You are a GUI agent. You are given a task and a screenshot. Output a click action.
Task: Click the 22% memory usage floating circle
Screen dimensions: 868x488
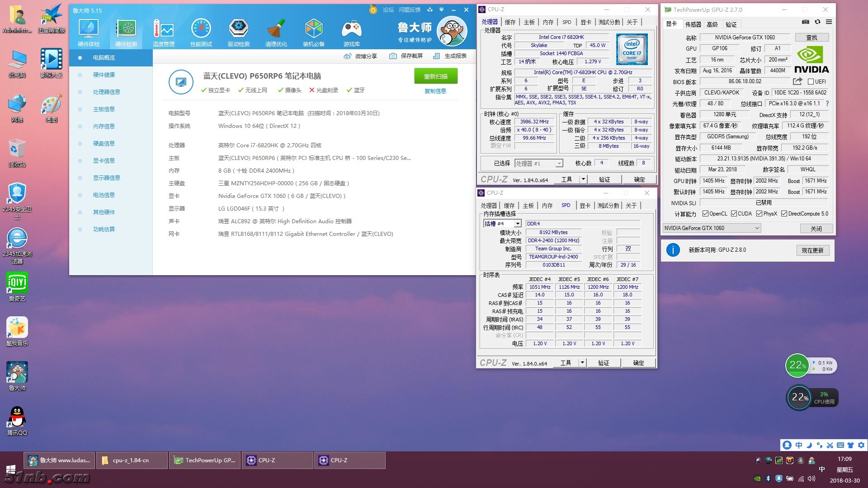click(798, 365)
